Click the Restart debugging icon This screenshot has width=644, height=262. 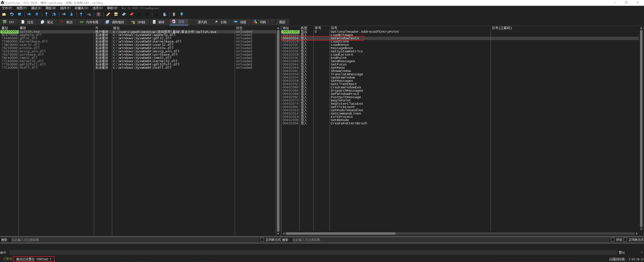(12, 14)
